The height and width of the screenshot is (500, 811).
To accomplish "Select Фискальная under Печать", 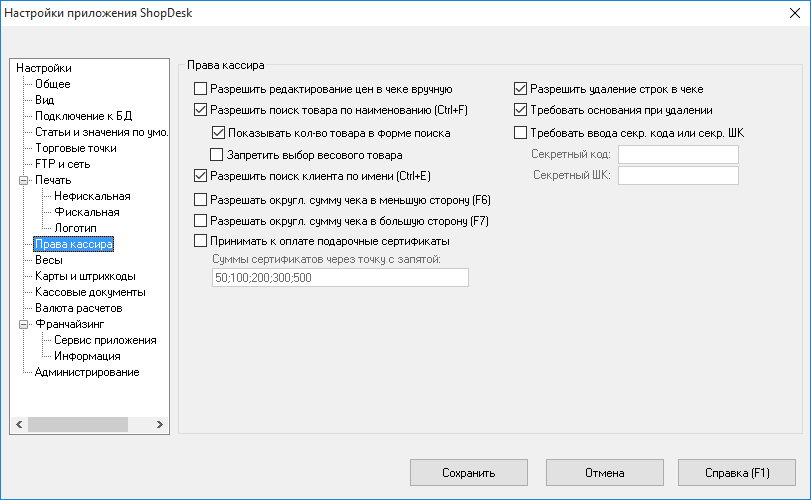I will click(87, 212).
